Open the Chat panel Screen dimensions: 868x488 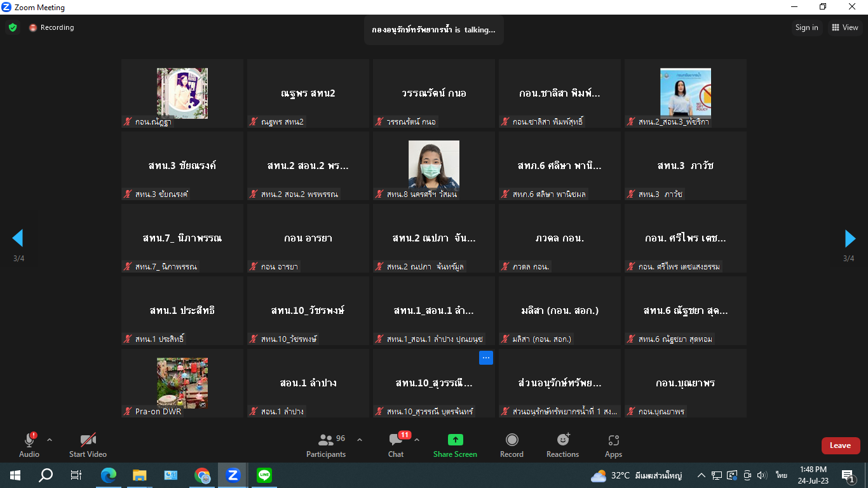click(x=396, y=445)
